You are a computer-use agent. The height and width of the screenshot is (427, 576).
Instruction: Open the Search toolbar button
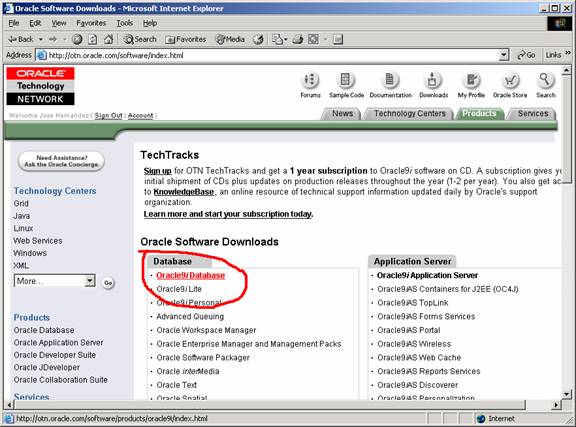tap(140, 39)
